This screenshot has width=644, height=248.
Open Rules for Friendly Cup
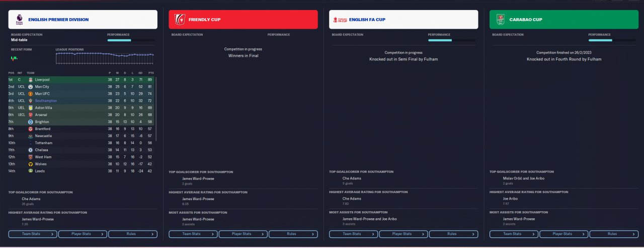pos(293,234)
